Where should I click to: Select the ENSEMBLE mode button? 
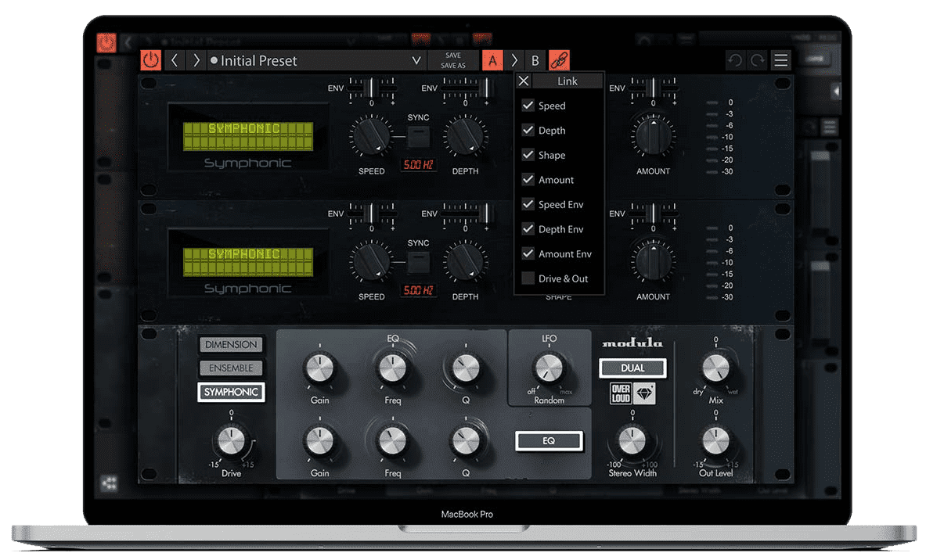click(231, 368)
